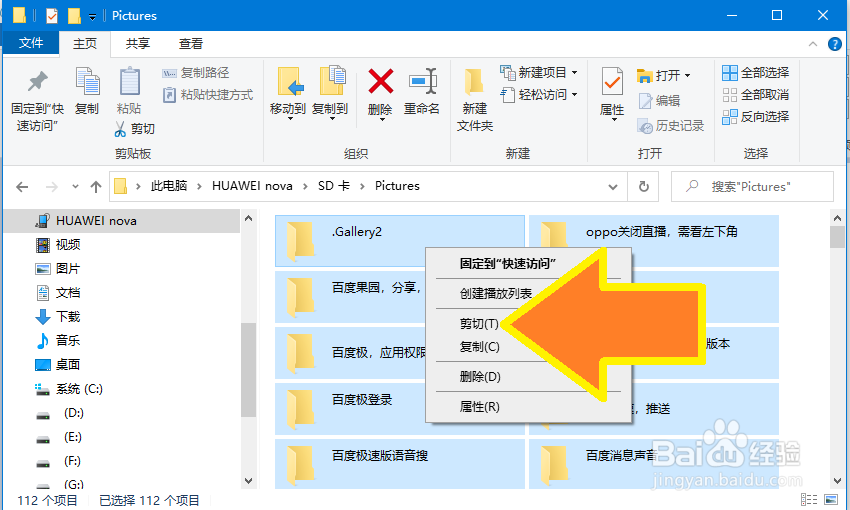
Task: Expand address bar history dropdown
Action: tap(613, 187)
